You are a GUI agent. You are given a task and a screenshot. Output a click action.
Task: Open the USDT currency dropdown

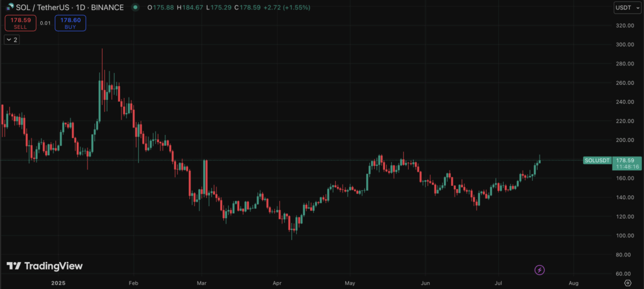(627, 8)
